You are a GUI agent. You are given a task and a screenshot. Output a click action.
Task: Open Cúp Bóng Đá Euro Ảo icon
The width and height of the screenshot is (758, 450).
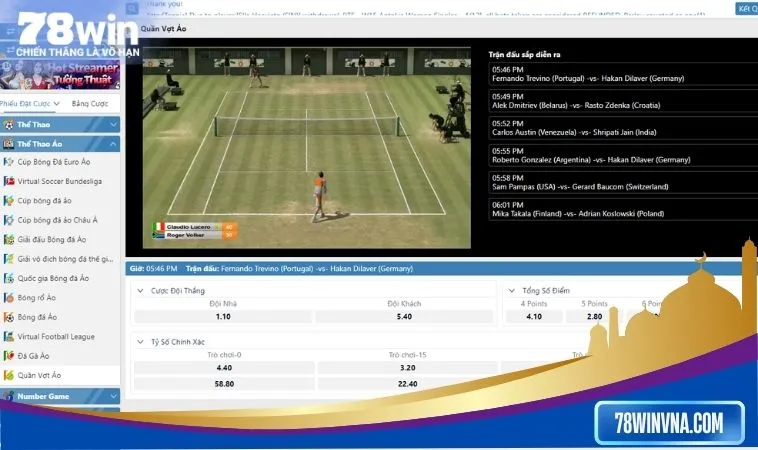(x=9, y=161)
